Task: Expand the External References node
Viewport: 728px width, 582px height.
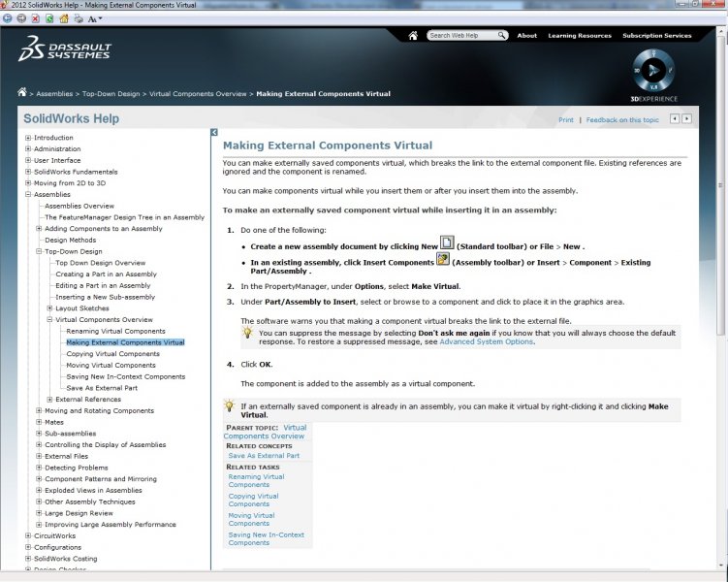Action: point(49,399)
